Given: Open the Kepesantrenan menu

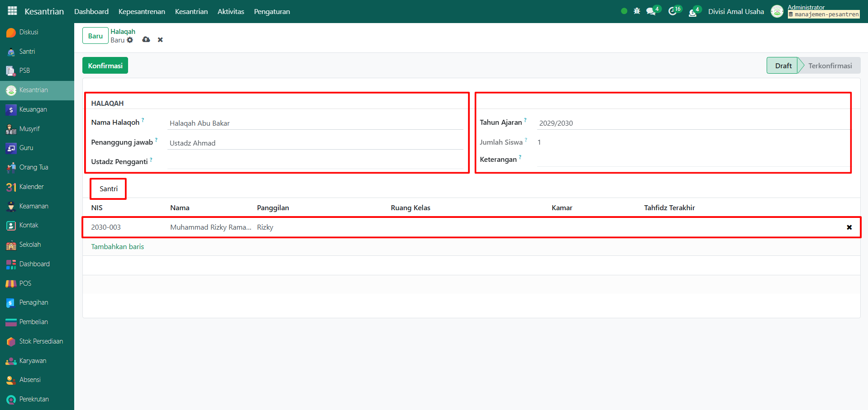Looking at the screenshot, I should click(142, 11).
